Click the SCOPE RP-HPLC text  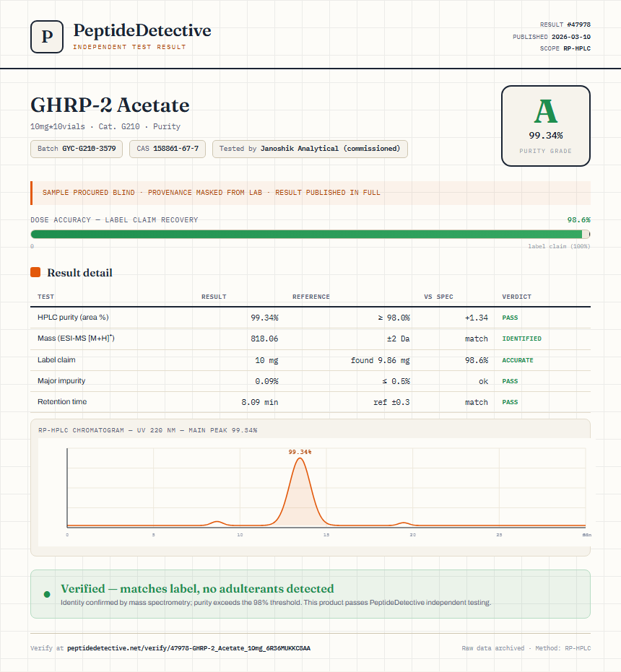565,48
